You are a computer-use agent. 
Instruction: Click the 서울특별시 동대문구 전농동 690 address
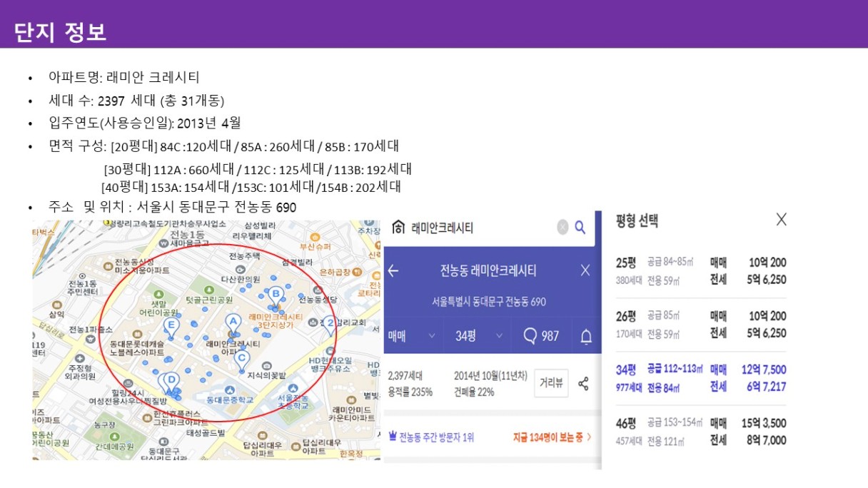489,302
